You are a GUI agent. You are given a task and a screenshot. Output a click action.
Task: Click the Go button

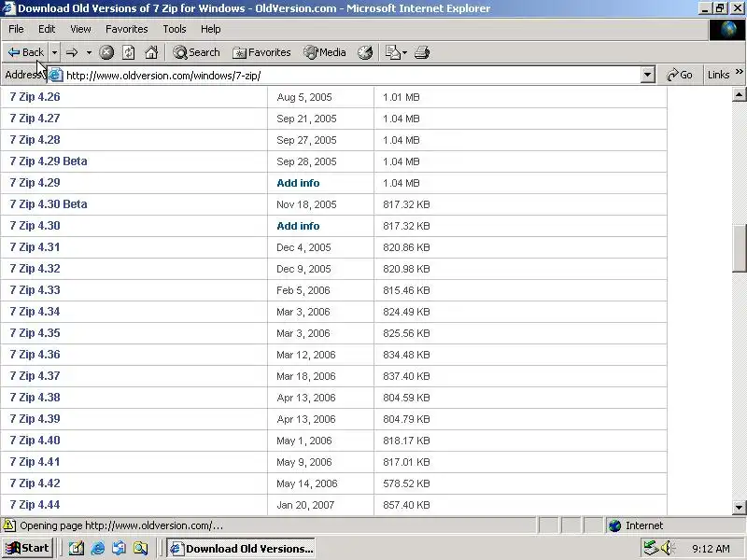pos(680,75)
